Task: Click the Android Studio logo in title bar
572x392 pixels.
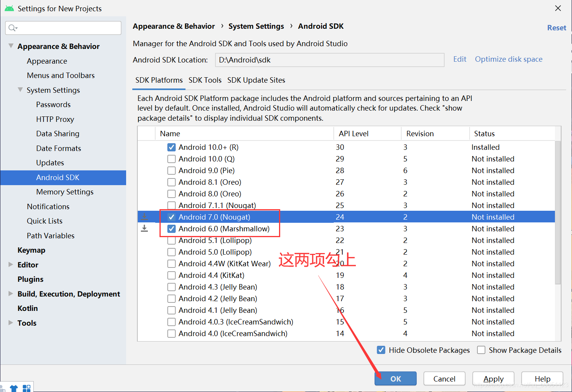Action: click(x=9, y=8)
